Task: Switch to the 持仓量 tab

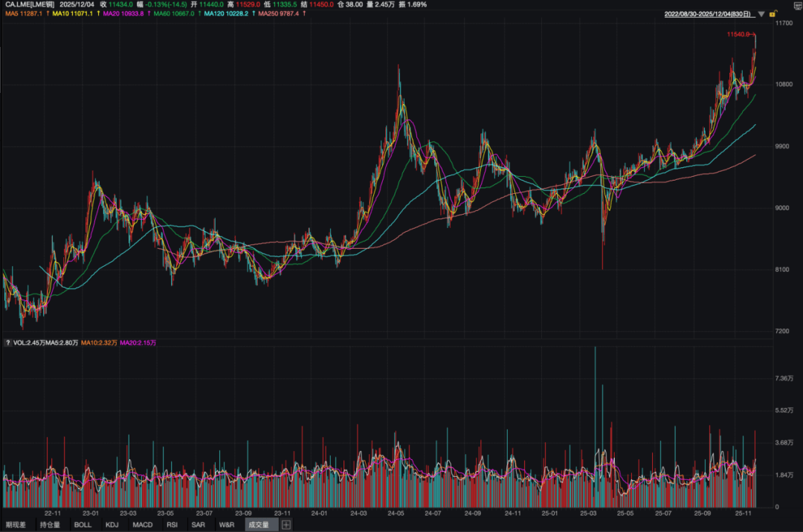Action: [50, 525]
